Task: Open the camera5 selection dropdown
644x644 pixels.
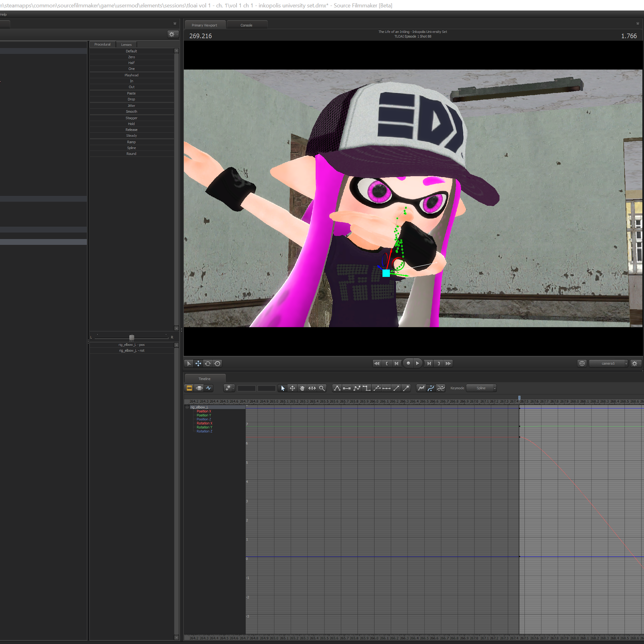Action: (x=608, y=363)
